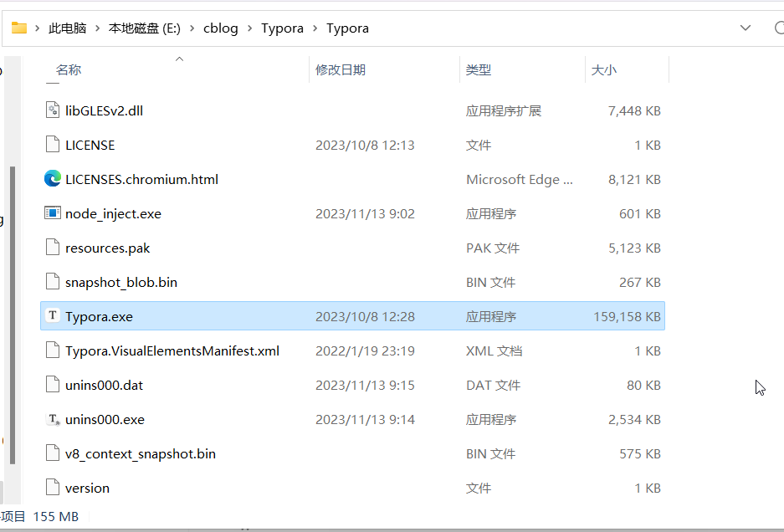Click the file list vertical scrollbar
Image resolution: width=784 pixels, height=532 pixels.
(13, 315)
